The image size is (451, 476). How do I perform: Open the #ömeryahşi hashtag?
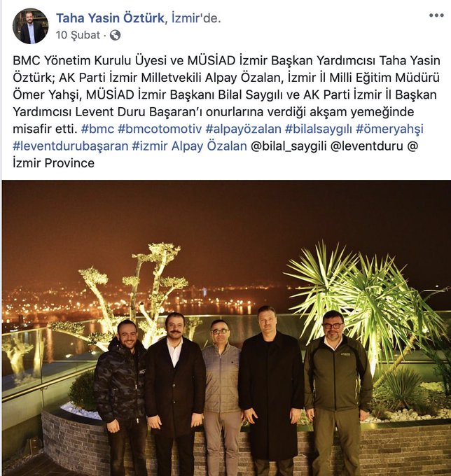pyautogui.click(x=389, y=129)
